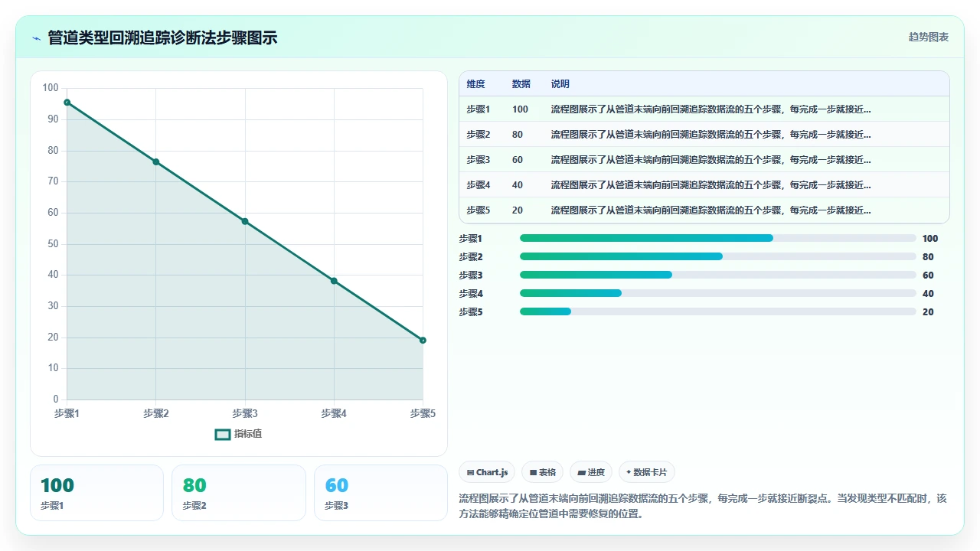
Task: Click the value 80 in the table
Action: point(518,135)
